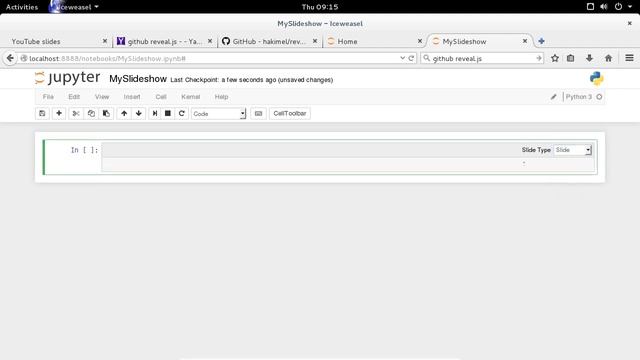Open system volume icon in top bar

[604, 7]
